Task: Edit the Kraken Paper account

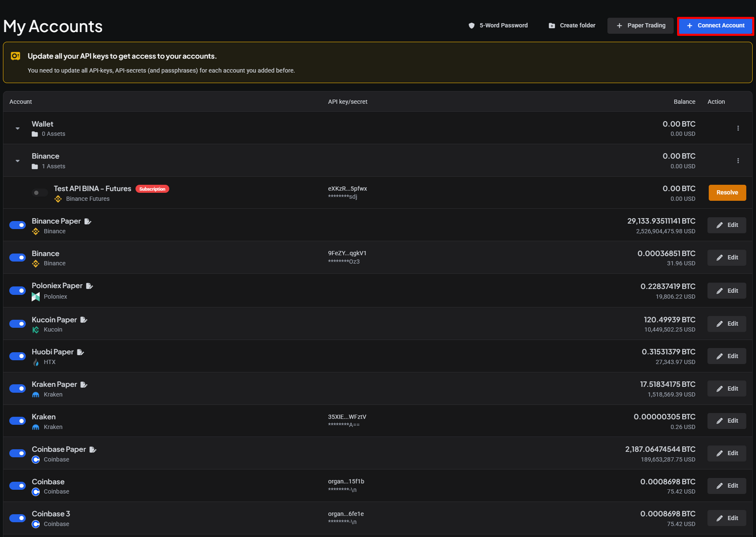Action: [727, 389]
